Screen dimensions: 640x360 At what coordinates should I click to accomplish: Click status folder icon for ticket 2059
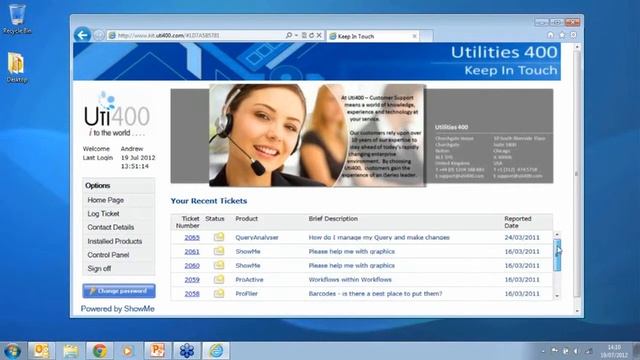pyautogui.click(x=219, y=279)
